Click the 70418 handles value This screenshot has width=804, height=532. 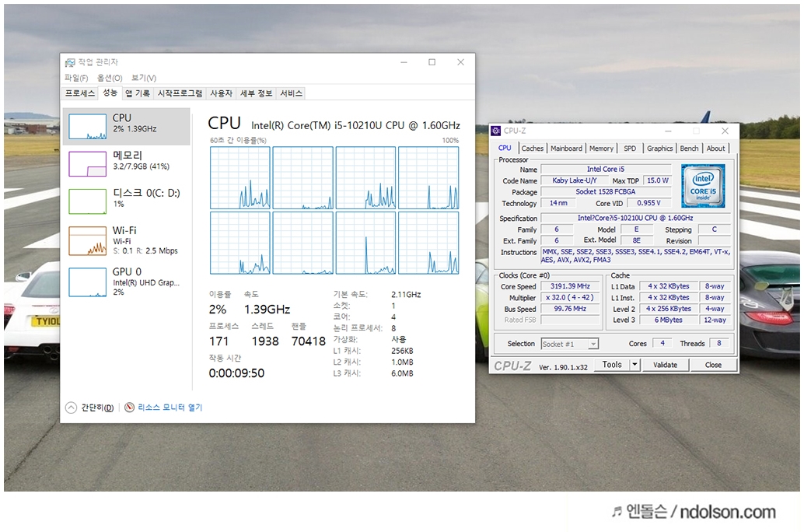pyautogui.click(x=308, y=341)
